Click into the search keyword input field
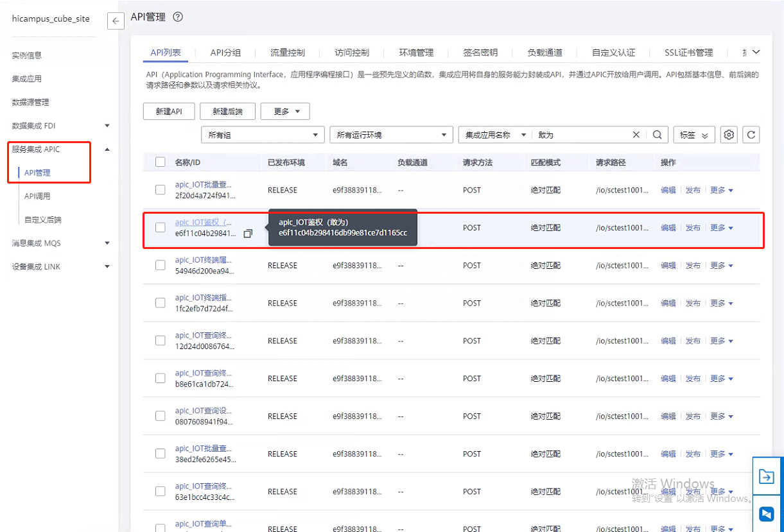 pyautogui.click(x=581, y=135)
